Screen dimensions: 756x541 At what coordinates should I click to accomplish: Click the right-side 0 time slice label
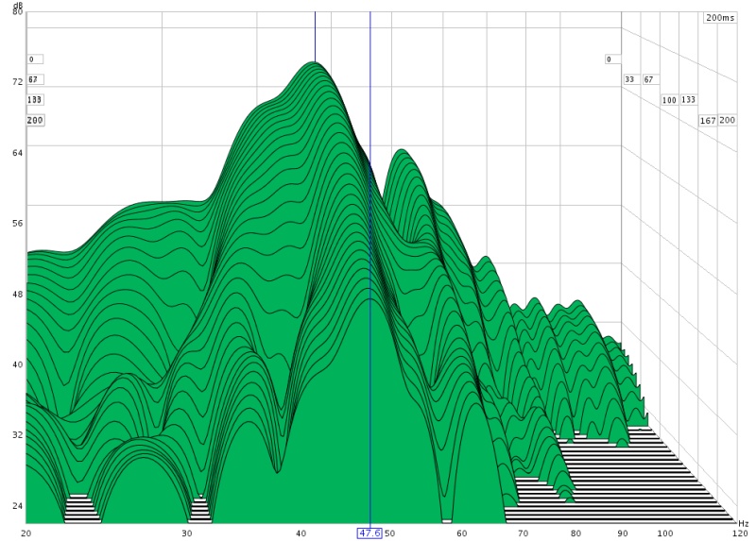point(609,59)
